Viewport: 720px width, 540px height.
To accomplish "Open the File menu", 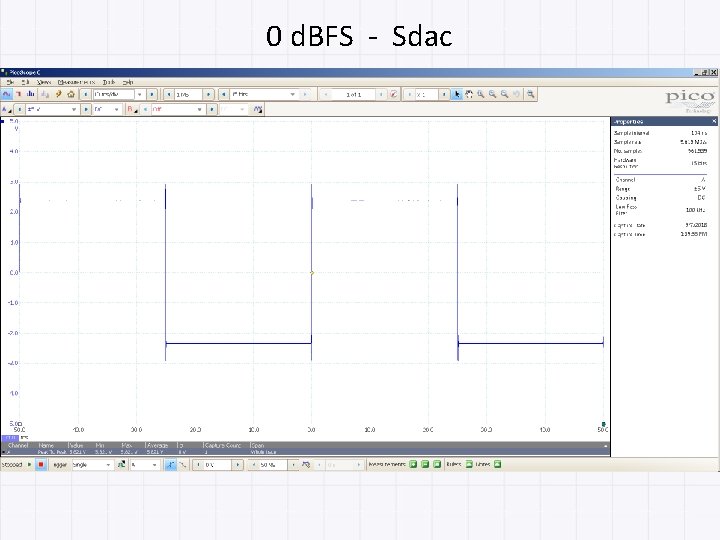I will click(x=10, y=82).
